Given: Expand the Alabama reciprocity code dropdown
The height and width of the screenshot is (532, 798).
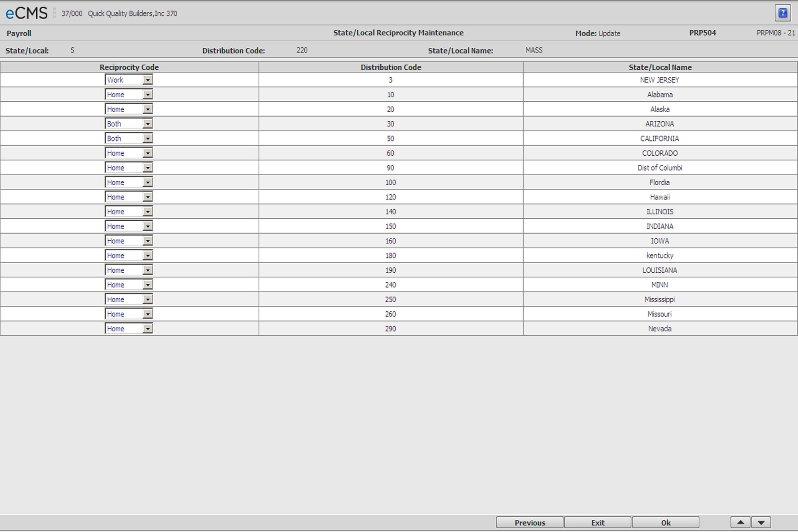Looking at the screenshot, I should pos(148,95).
